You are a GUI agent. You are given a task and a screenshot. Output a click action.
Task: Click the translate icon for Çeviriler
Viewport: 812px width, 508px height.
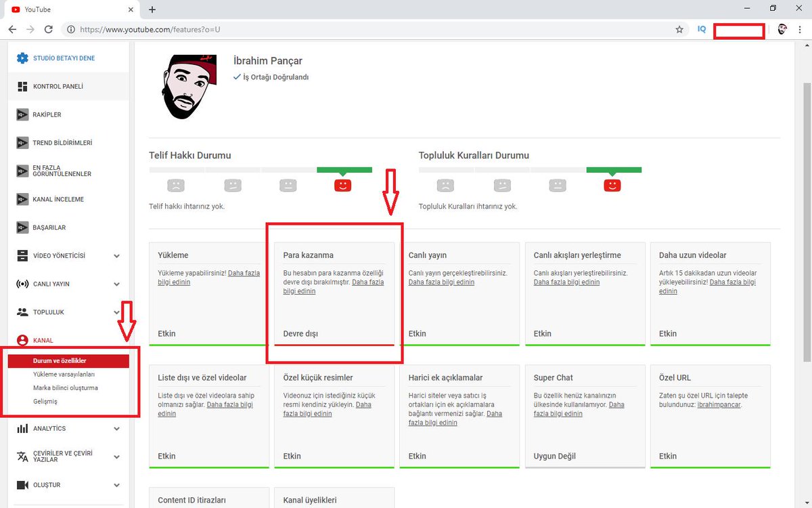[x=22, y=456]
